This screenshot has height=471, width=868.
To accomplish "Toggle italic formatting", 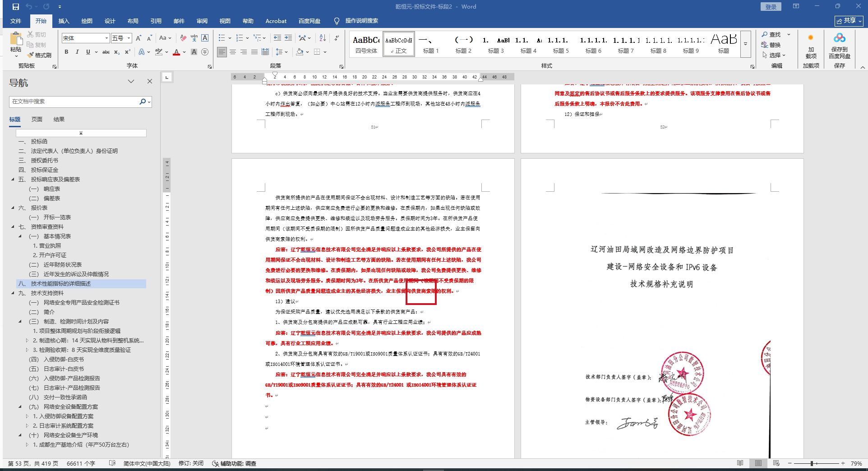I will (77, 52).
